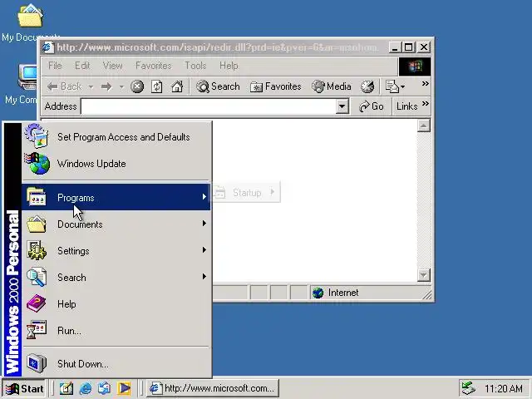532x399 pixels.
Task: Click the purple Help book icon
Action: click(37, 303)
